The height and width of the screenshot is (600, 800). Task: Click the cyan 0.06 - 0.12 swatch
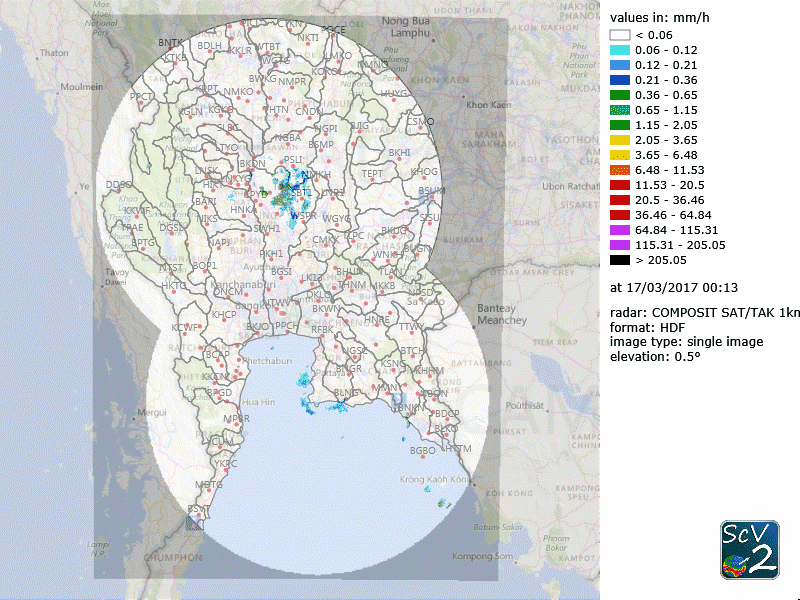[x=620, y=50]
